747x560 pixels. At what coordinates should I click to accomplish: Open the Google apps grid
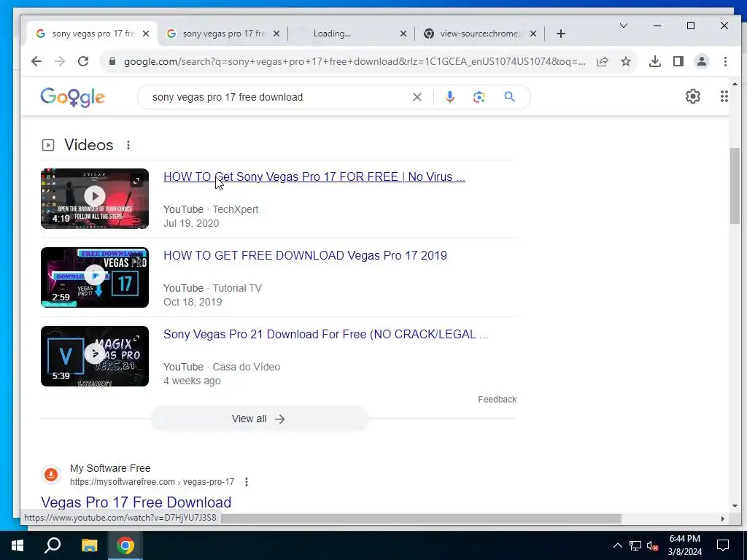tap(724, 96)
